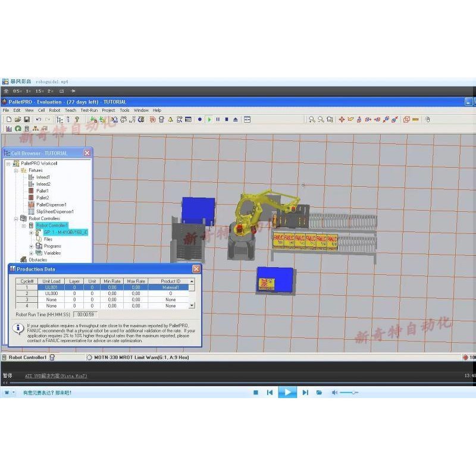Click the Record (blue dot) button

tap(200, 120)
